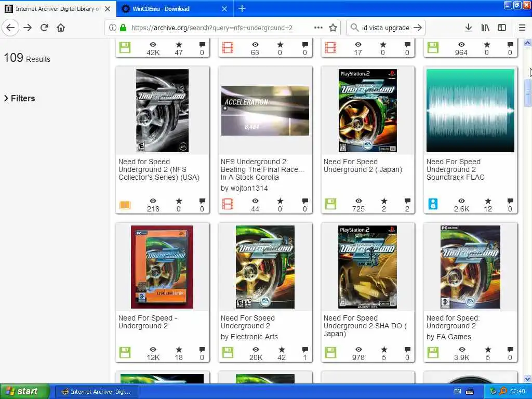This screenshot has width=532, height=399.
Task: Bookmark this page with star icon
Action: [x=333, y=28]
